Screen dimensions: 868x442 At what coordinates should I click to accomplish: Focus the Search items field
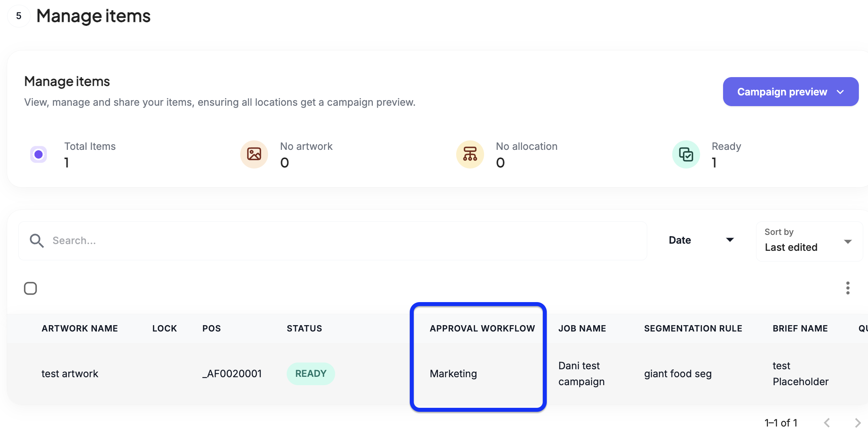341,240
